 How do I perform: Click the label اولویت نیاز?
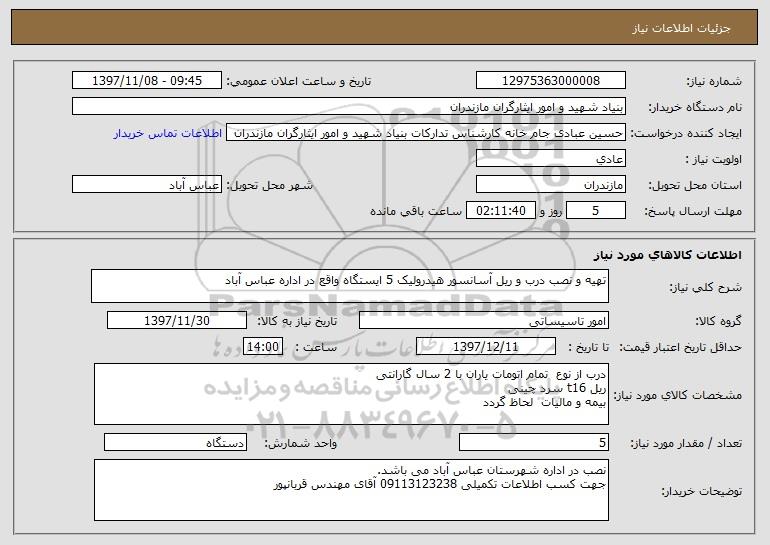[x=714, y=160]
